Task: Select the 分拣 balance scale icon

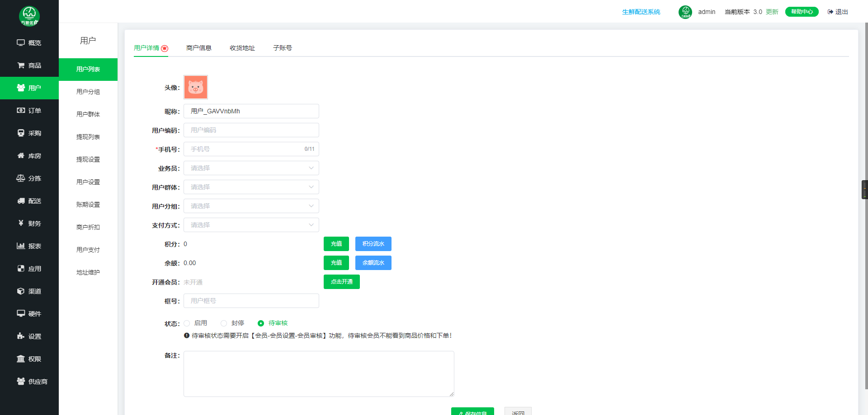Action: pos(21,178)
